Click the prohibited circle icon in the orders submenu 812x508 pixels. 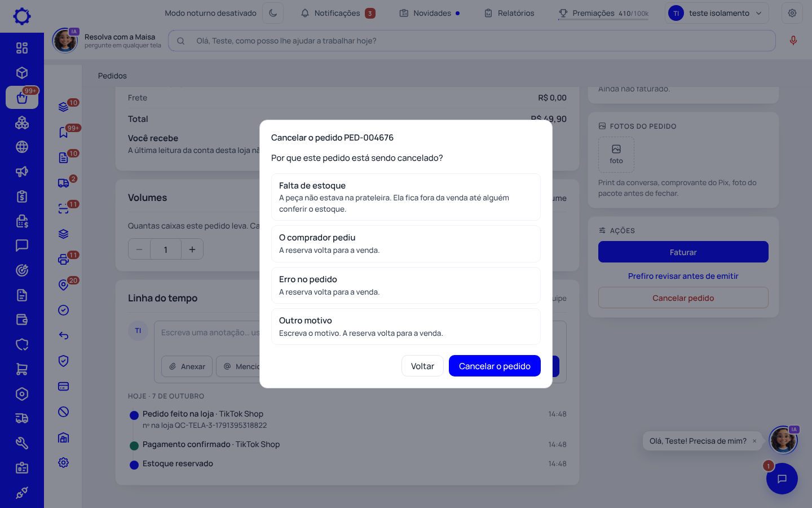pyautogui.click(x=64, y=412)
